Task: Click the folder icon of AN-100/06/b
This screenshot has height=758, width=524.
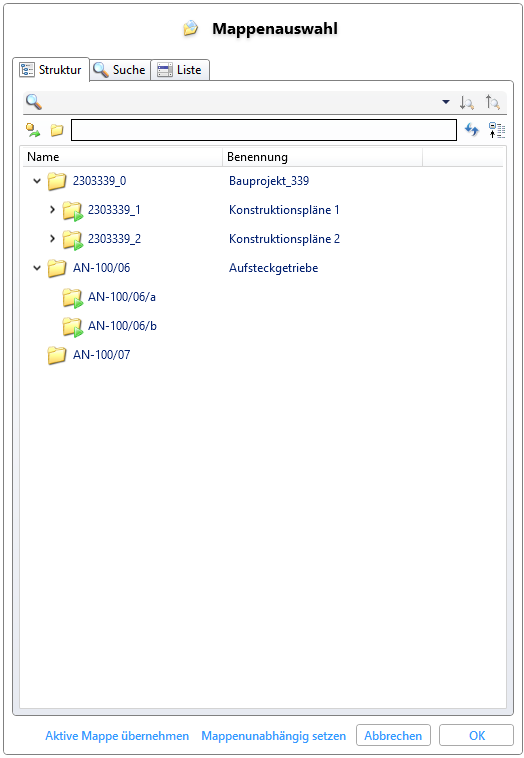Action: pos(73,327)
